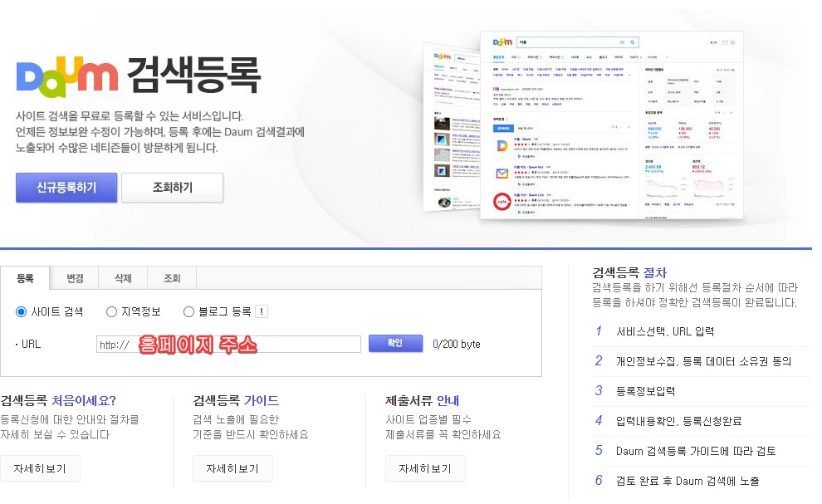Click step 4 입력내용확인, 등록신청완료
This screenshot has width=822, height=504.
pos(678,421)
